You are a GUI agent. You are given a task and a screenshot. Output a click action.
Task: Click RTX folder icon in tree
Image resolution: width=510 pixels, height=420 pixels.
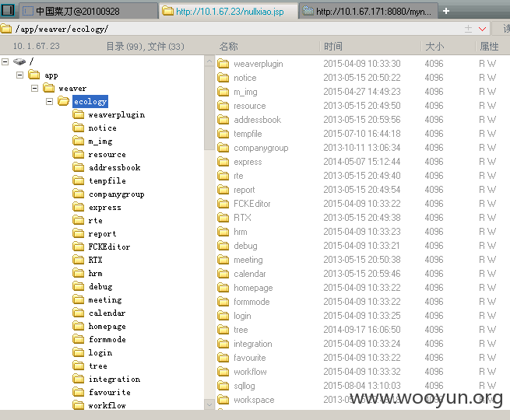click(78, 260)
